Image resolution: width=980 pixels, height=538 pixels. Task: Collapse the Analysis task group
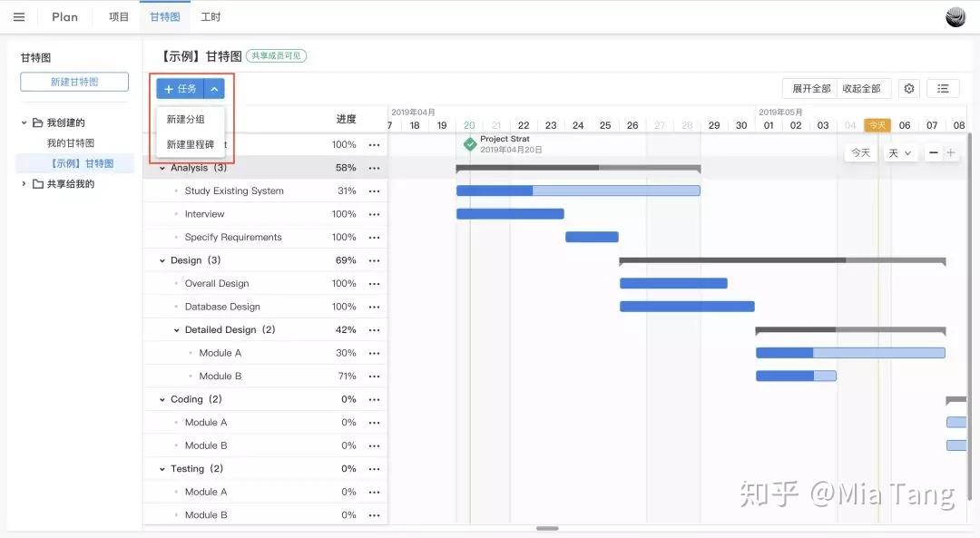pos(162,167)
